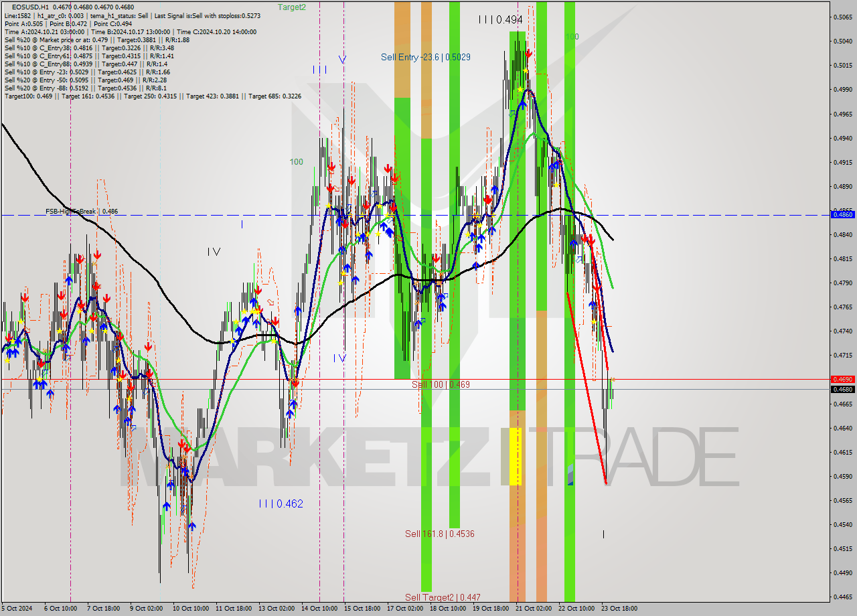Select the 'I I I | 0.494' wave label
The image size is (857, 616).
[500, 20]
